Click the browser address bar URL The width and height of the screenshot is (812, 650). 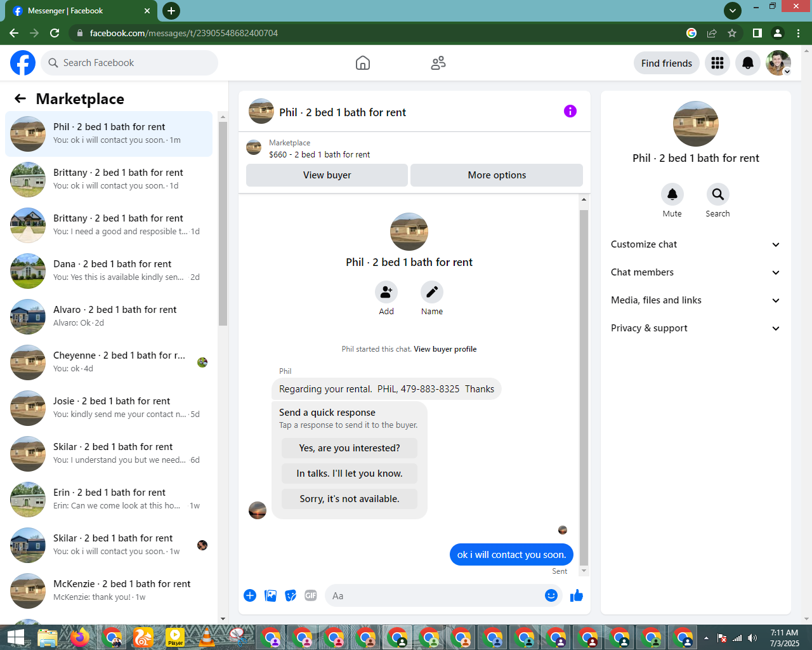(x=184, y=33)
